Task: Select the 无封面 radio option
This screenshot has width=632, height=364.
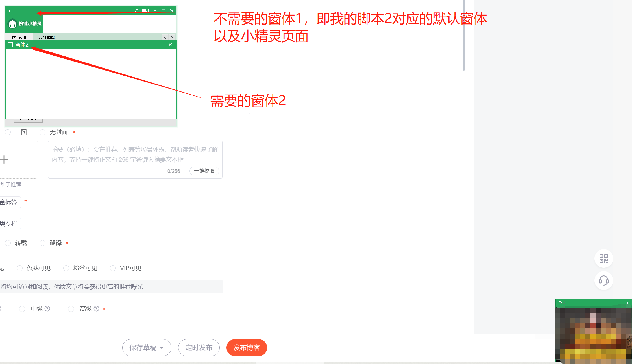Action: (43, 132)
